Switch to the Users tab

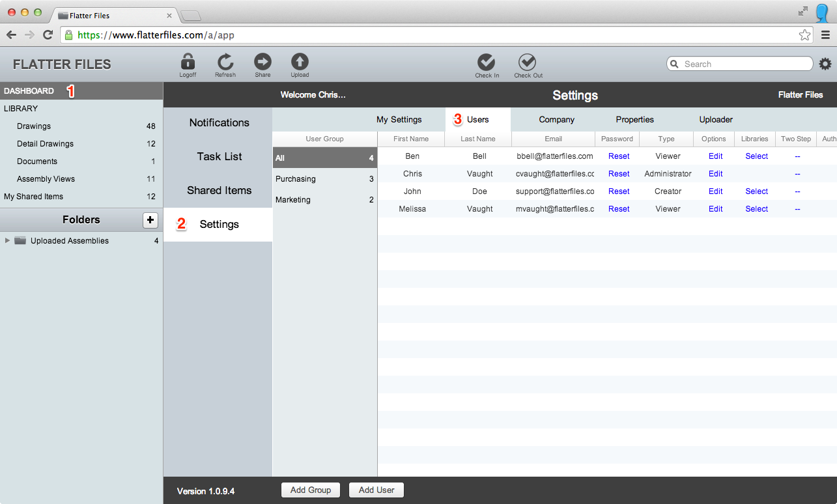pyautogui.click(x=478, y=120)
